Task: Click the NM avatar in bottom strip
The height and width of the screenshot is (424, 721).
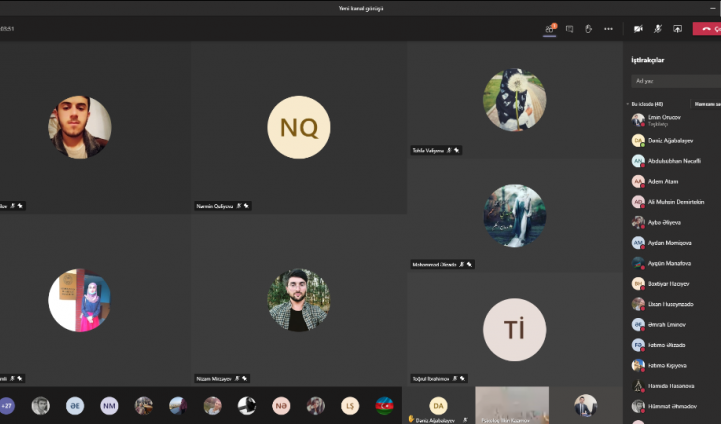Action: pos(109,406)
